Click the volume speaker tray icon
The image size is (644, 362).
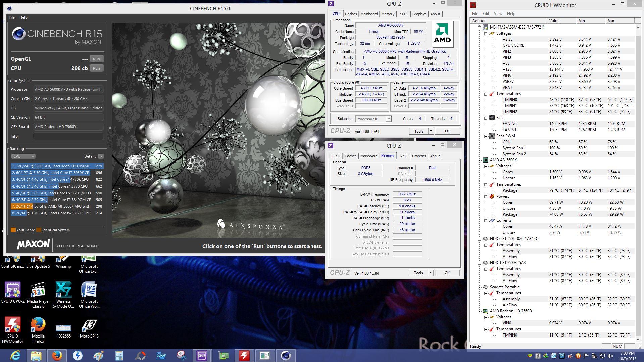tap(610, 356)
